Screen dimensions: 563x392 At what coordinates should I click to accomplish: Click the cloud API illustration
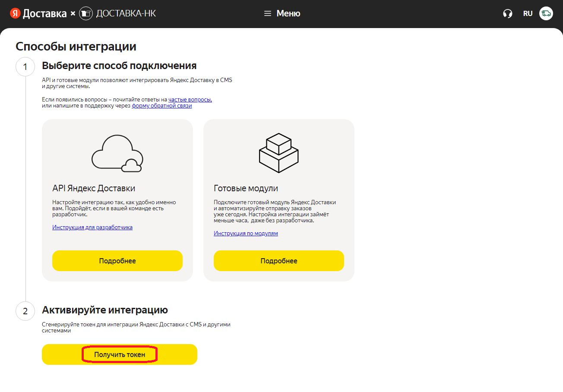(117, 154)
